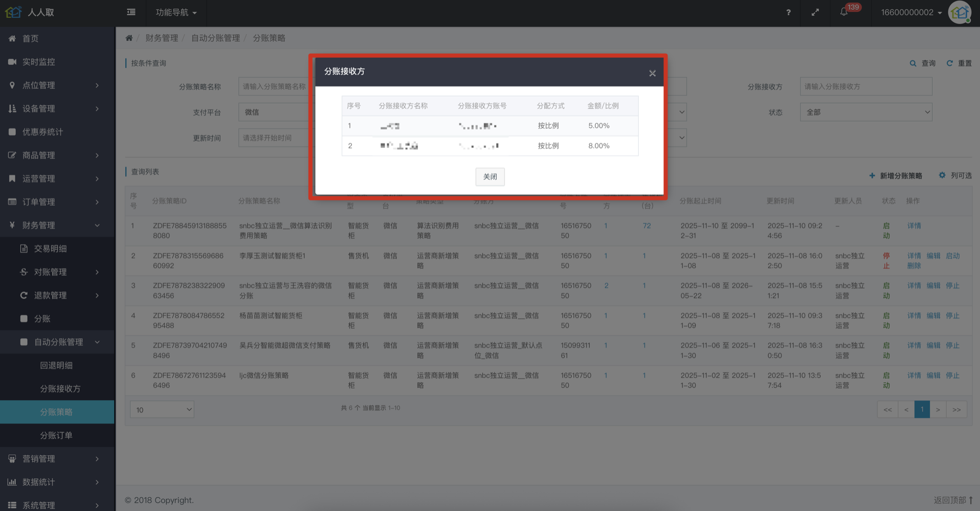The height and width of the screenshot is (511, 980).
Task: Open 实时监控 from the sidebar
Action: (x=38, y=62)
